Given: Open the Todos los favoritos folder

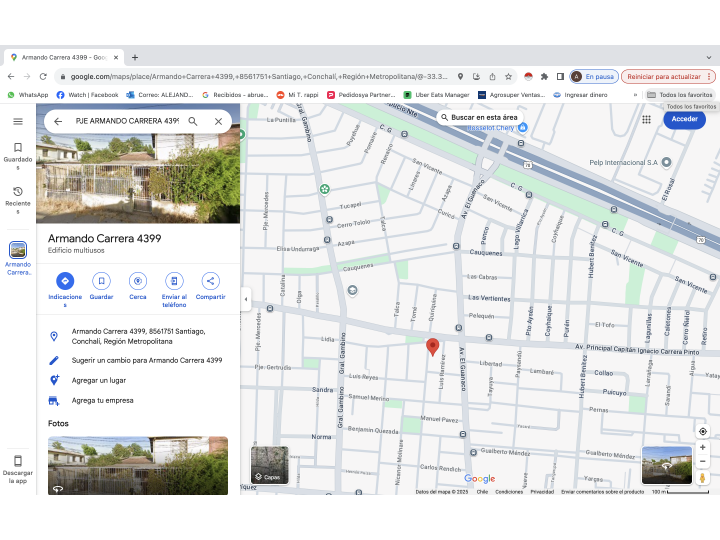Looking at the screenshot, I should click(680, 95).
